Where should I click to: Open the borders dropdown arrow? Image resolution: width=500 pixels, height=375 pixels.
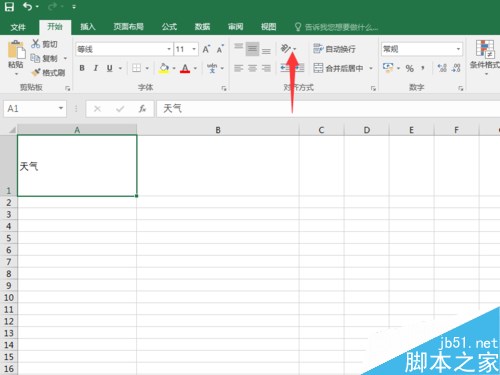pyautogui.click(x=147, y=69)
